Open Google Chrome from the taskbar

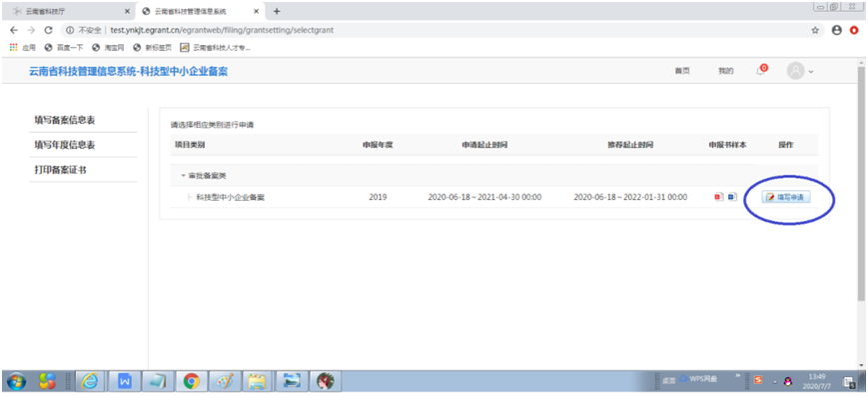point(192,381)
